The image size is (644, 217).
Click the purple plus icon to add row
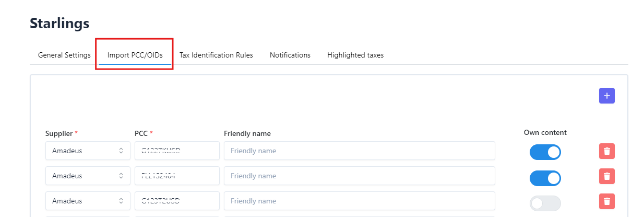(x=606, y=96)
